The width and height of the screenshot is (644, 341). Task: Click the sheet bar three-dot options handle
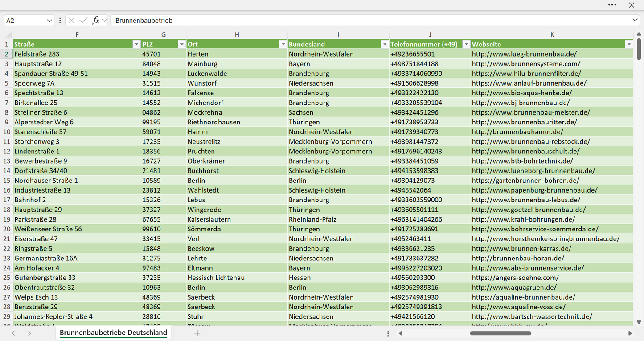(388, 333)
